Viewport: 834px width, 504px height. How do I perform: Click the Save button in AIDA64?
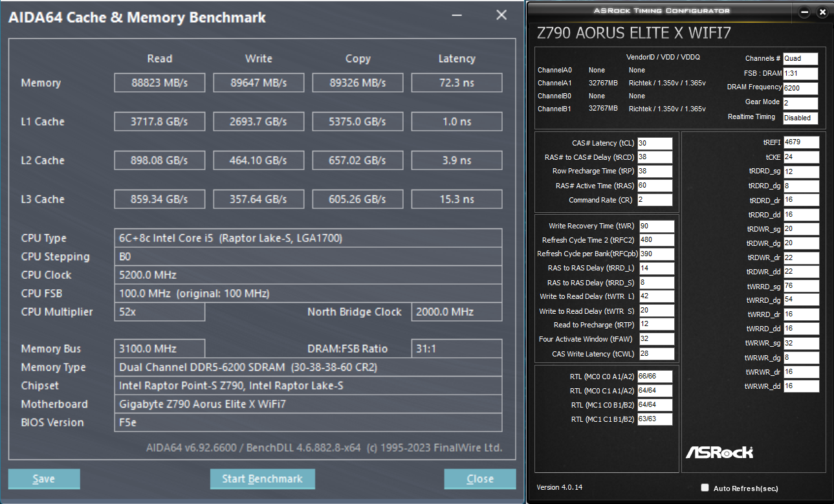pyautogui.click(x=44, y=479)
